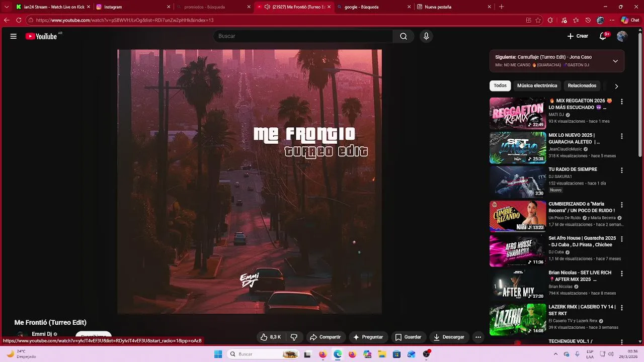Screen dimensions: 644x362
Task: Click the Descargar button
Action: click(x=449, y=337)
